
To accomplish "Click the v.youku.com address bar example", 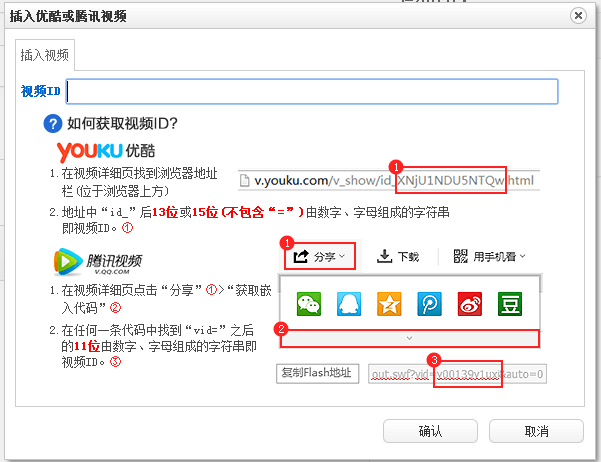I will click(x=388, y=180).
